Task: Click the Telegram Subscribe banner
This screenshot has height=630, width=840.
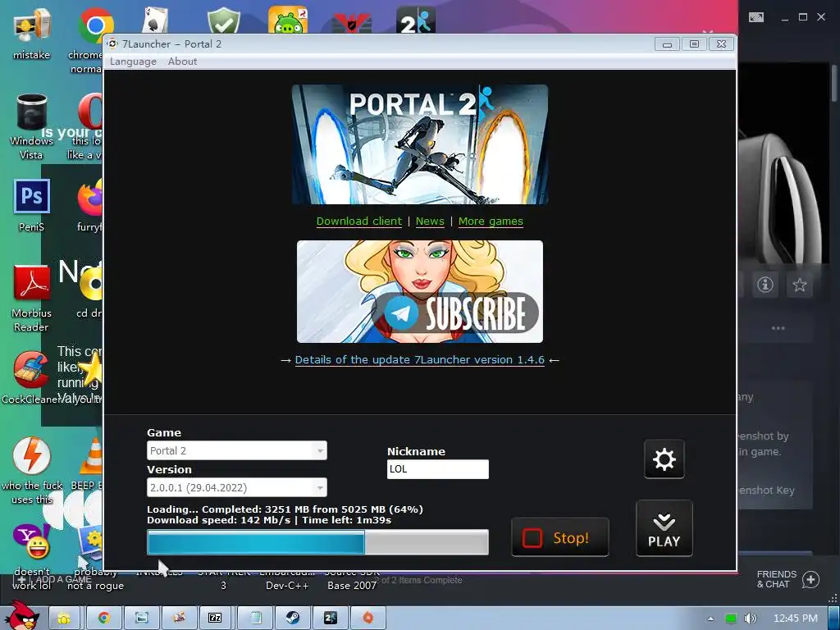Action: tap(420, 291)
